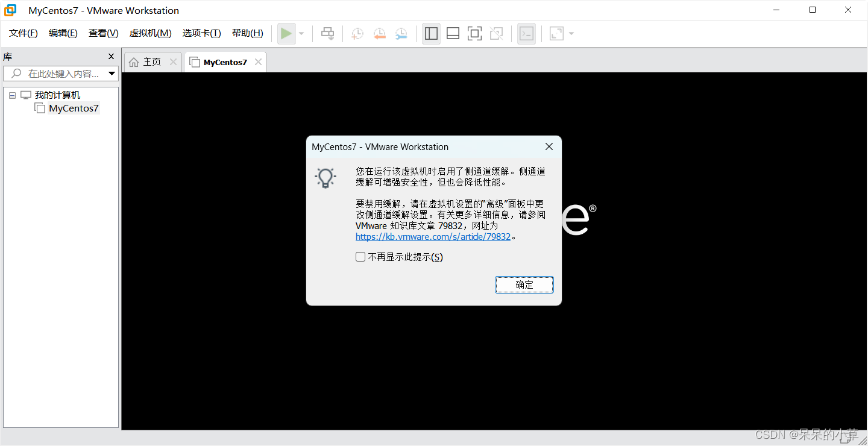Image resolution: width=868 pixels, height=446 pixels.
Task: Select MyCentos7 in the library tree
Action: pos(72,108)
